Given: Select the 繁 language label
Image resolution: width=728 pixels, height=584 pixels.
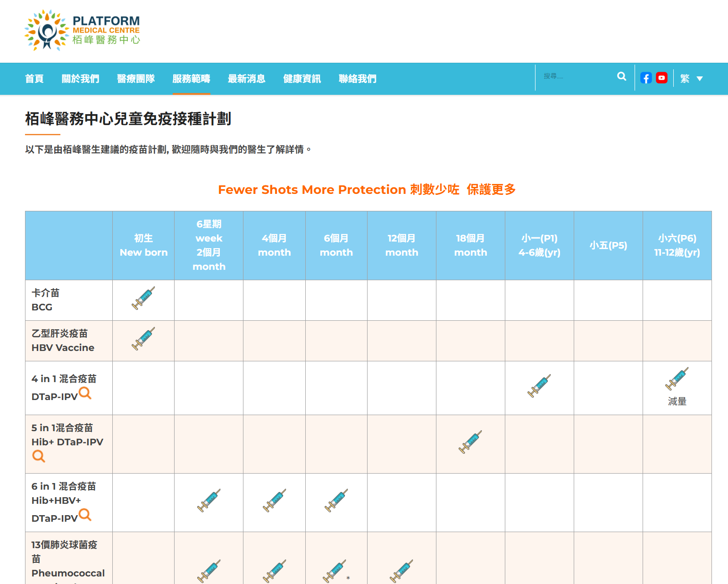Looking at the screenshot, I should (x=685, y=79).
